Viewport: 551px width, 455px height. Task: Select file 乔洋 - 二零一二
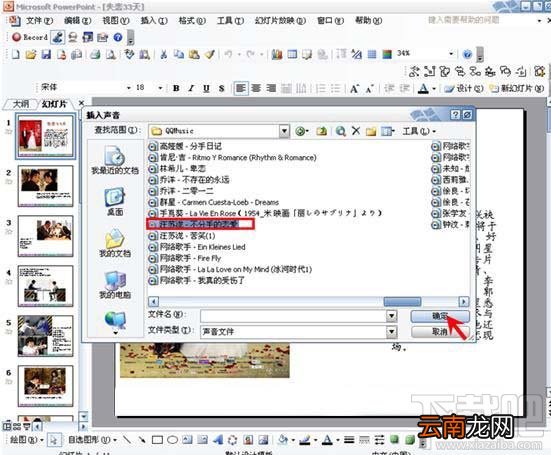tap(181, 191)
